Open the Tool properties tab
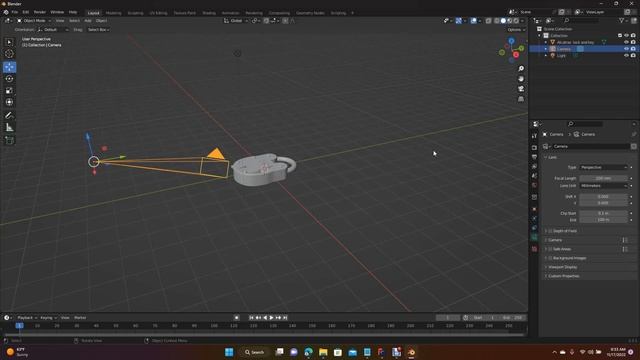 534,136
